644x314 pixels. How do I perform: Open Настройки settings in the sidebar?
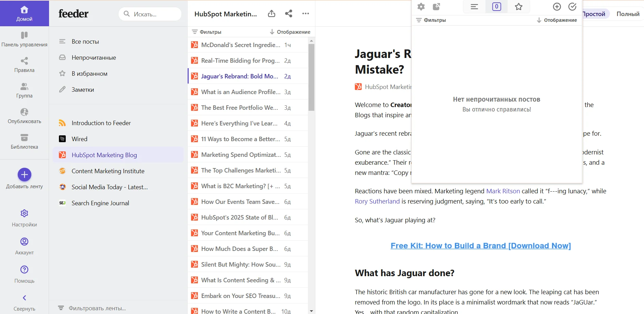[24, 218]
